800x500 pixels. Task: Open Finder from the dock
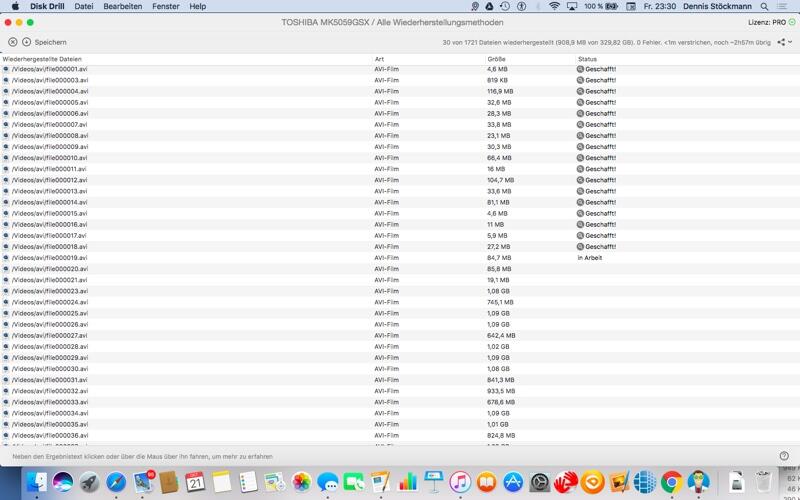37,483
